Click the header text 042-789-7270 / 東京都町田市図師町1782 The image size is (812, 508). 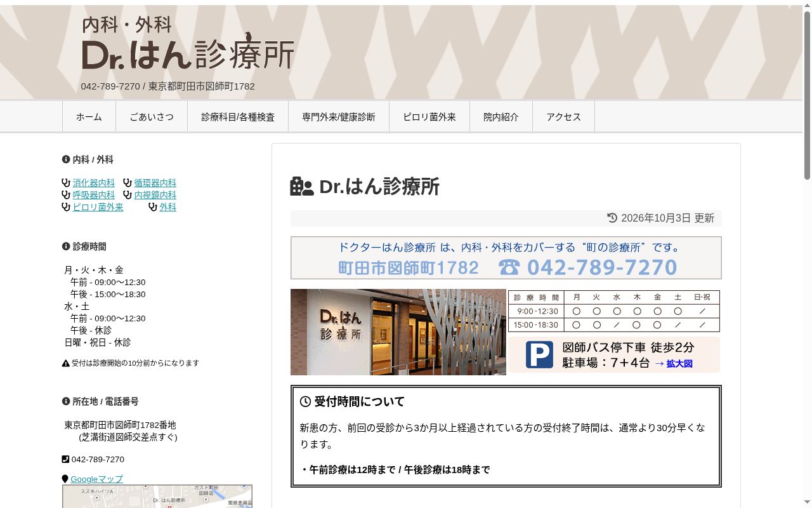point(167,86)
